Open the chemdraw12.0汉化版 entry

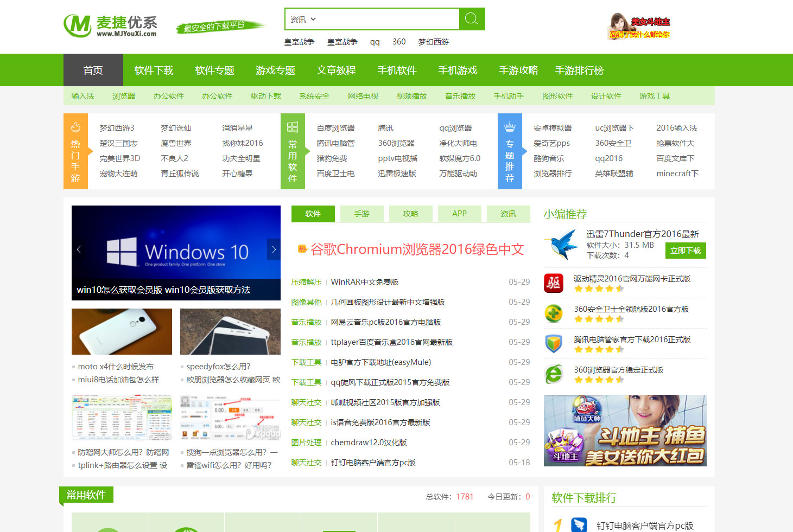click(x=369, y=443)
